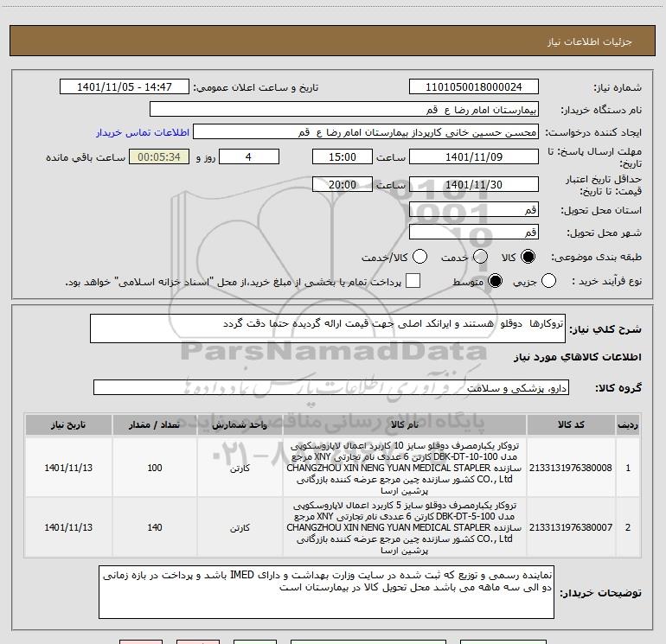Screen dimensions: 666x644
Task: Click column header واحد شمارش
Action: point(240,424)
